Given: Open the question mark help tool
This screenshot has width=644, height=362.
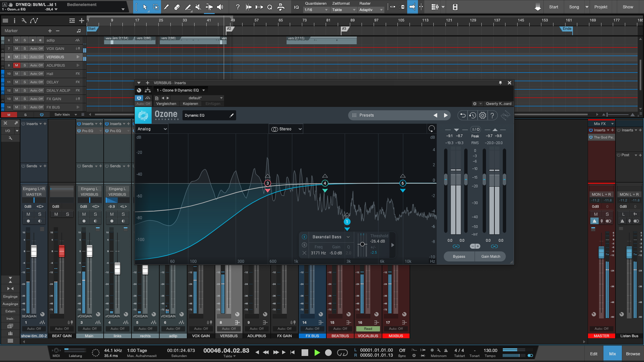Looking at the screenshot, I should [x=237, y=7].
